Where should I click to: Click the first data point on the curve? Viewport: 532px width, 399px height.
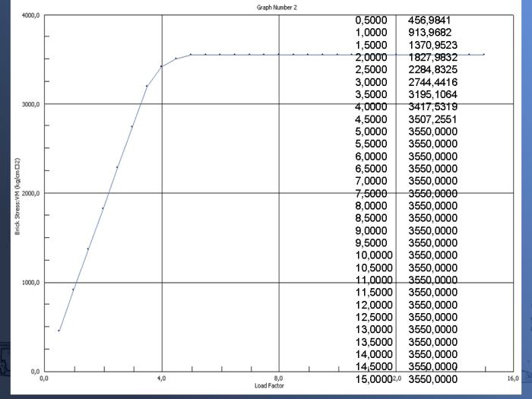click(59, 331)
